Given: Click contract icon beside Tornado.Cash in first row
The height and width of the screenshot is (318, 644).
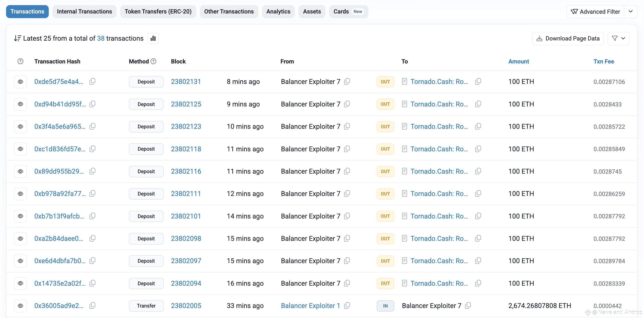Looking at the screenshot, I should (x=404, y=81).
